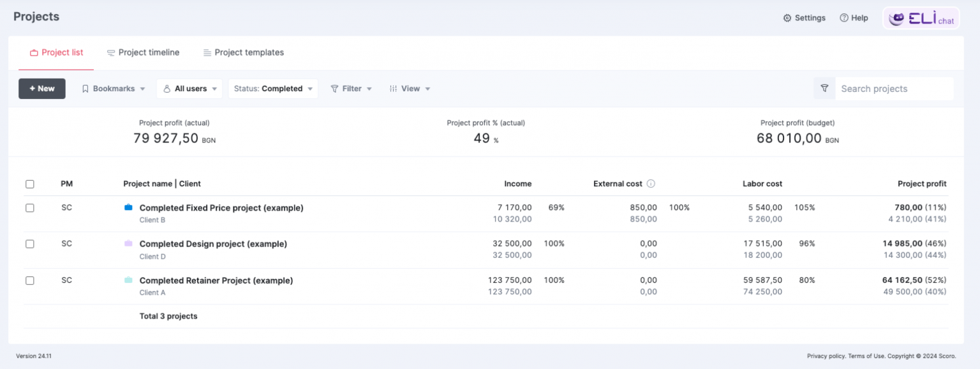Click blue briefcase icon of Fixed Price project
This screenshot has width=980, height=369.
click(x=128, y=207)
